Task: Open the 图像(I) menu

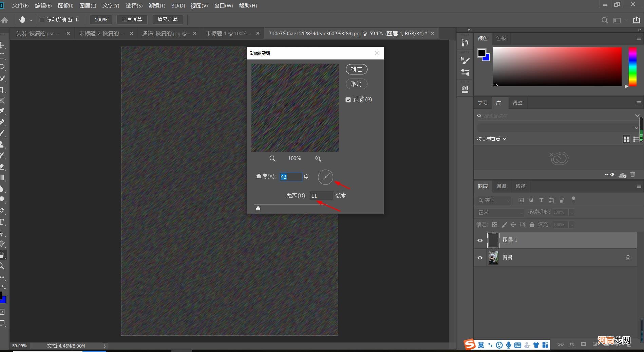Action: pyautogui.click(x=65, y=6)
